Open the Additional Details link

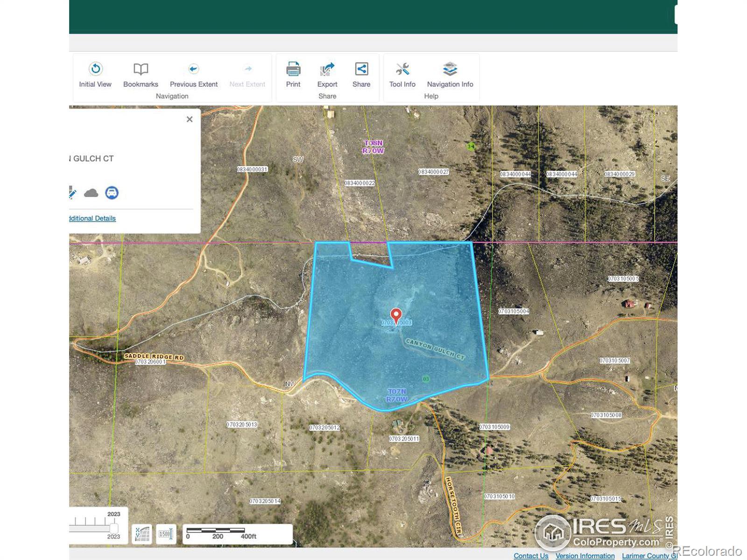pos(92,218)
